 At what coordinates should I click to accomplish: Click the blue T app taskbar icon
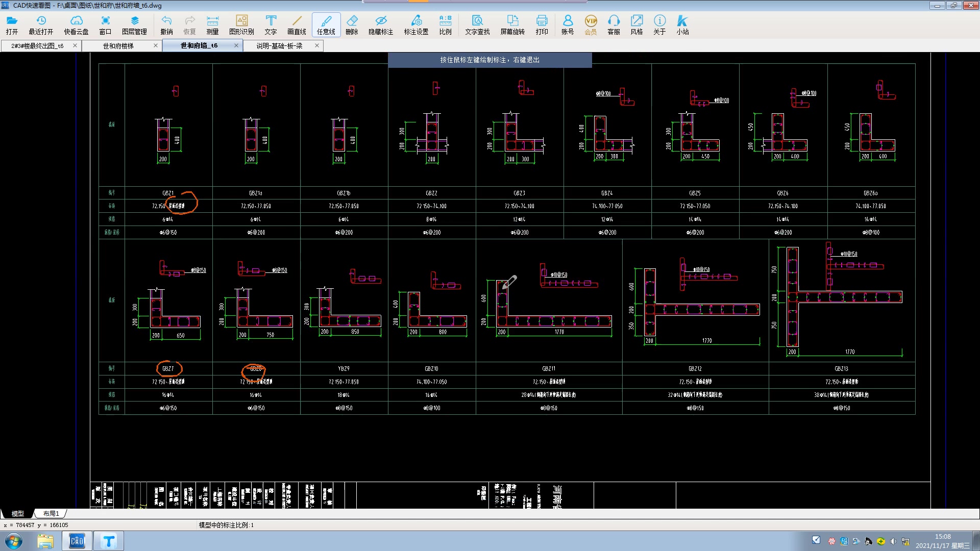109,541
